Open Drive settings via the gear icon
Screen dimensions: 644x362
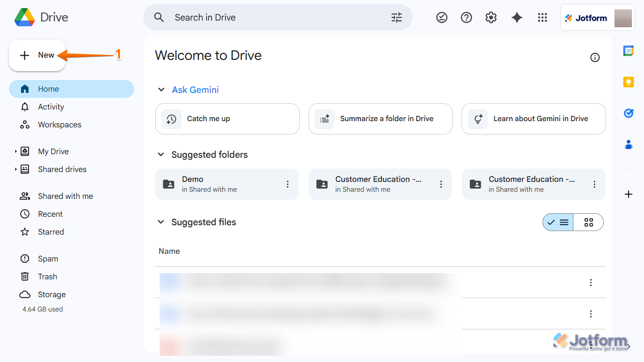click(491, 17)
